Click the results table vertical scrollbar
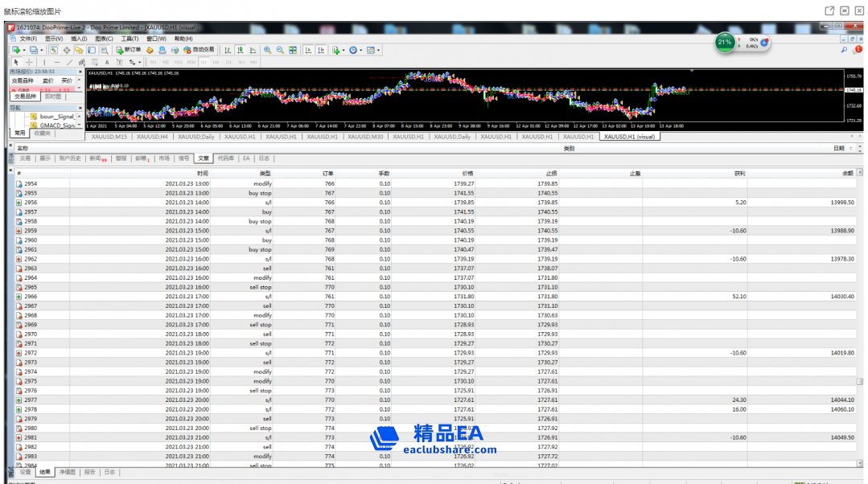Viewport: 868px width, 484px height. click(x=860, y=322)
